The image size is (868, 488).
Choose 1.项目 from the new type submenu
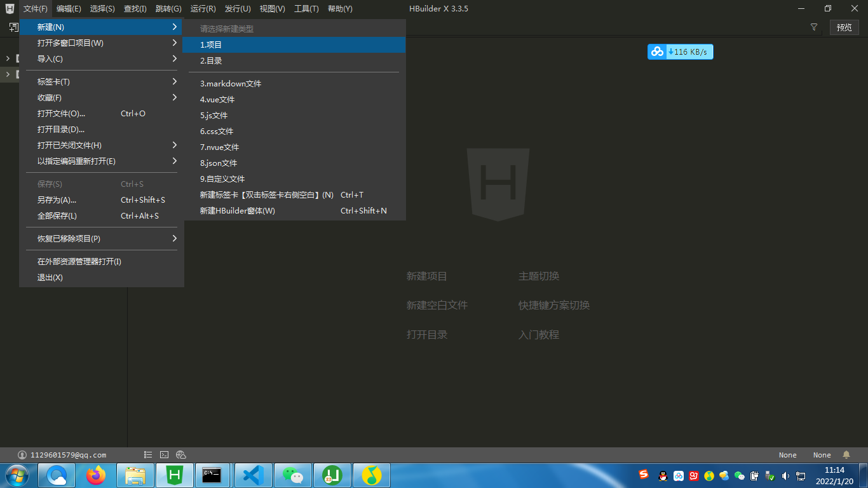(294, 44)
